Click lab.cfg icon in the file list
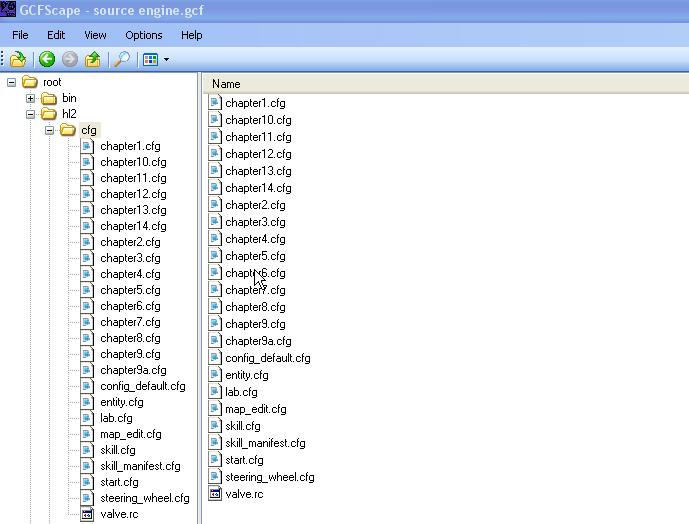The height and width of the screenshot is (524, 689). pos(214,392)
